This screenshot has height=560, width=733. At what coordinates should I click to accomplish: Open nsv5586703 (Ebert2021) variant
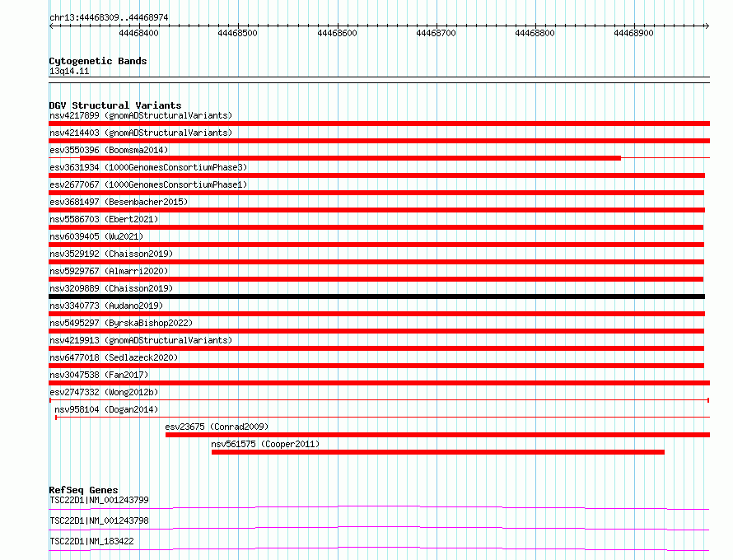tap(104, 219)
